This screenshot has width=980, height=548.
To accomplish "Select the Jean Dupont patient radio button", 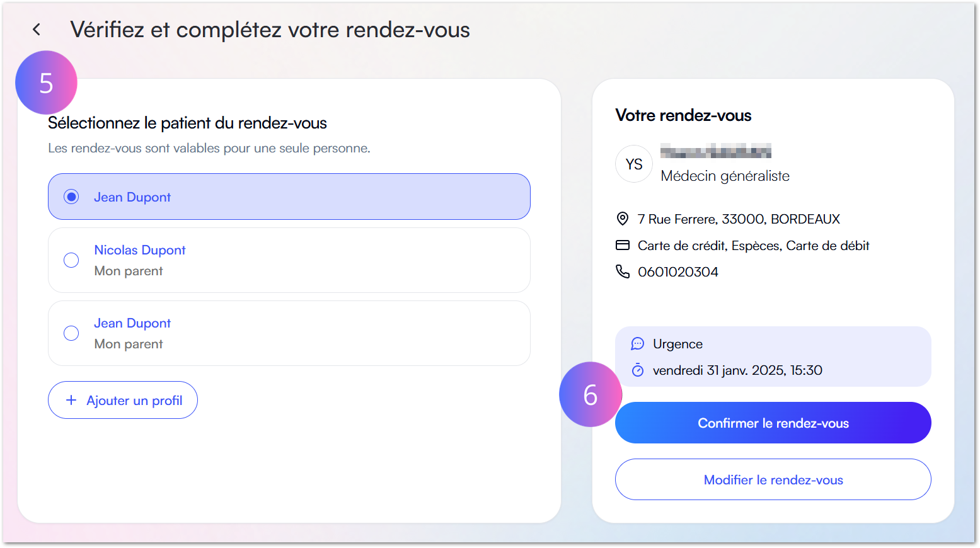I will (71, 197).
